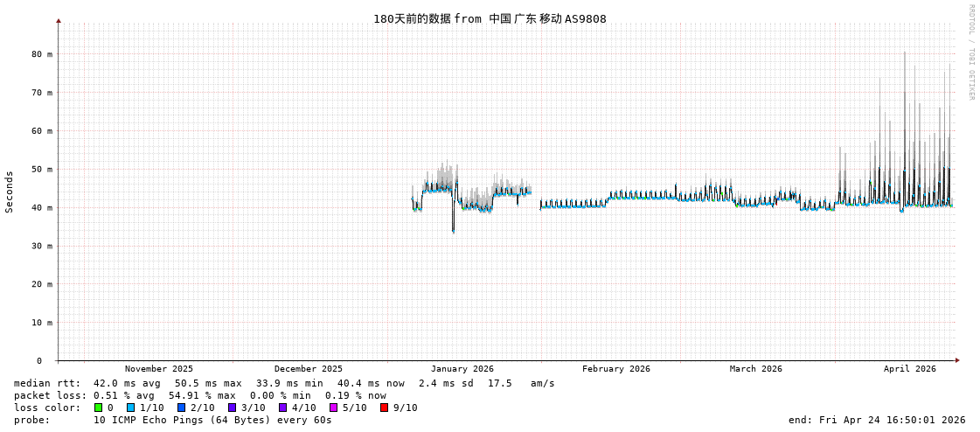The height and width of the screenshot is (432, 980).
Task: Select the April 2026 axis label
Action: 909,369
